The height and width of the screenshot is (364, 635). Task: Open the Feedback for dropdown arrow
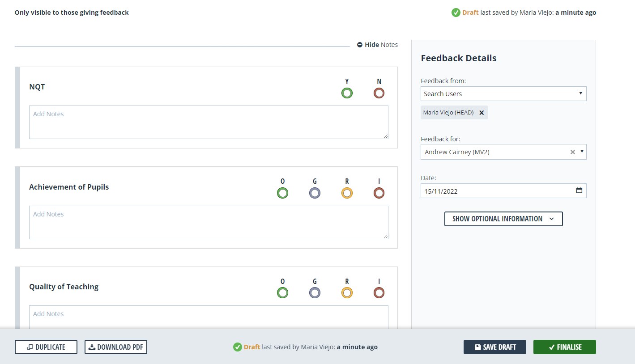[x=582, y=152]
